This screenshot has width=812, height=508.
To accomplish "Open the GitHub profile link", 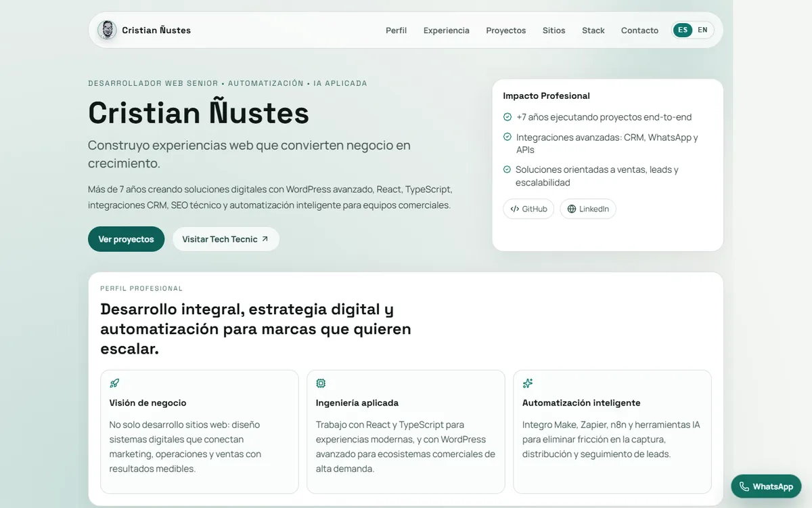I will click(x=528, y=209).
